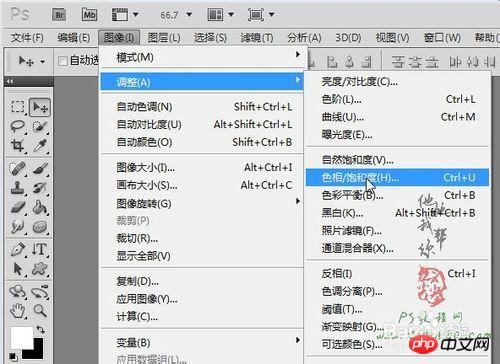
Task: Select the Custom Shape tool
Action: coord(40,269)
